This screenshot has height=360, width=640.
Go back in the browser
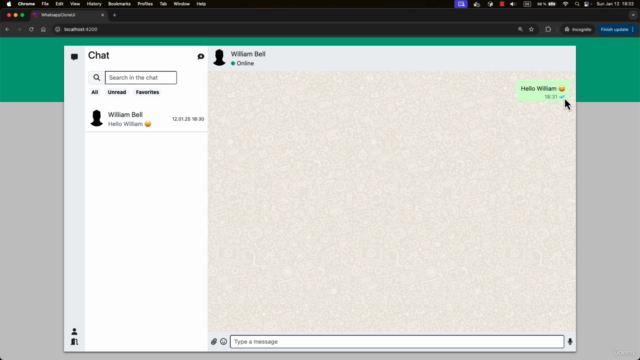pos(7,29)
